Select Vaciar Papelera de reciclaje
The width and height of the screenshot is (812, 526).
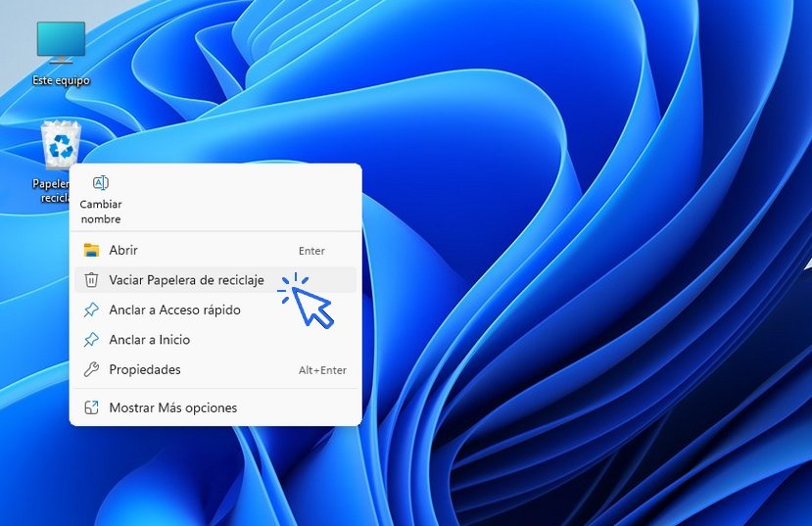click(186, 280)
